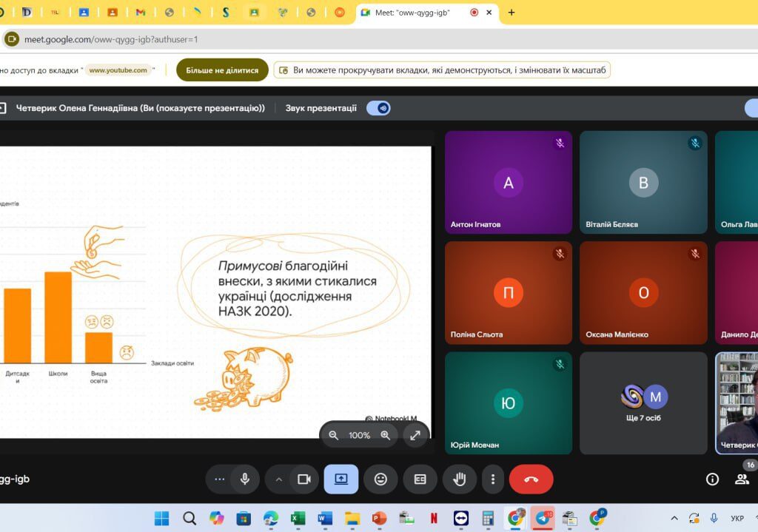Turn on closed captions

point(420,479)
